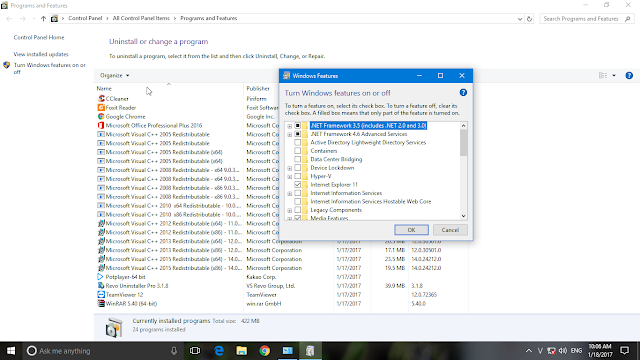Open the address bar history dropdown
The height and width of the screenshot is (360, 640).
(x=520, y=19)
